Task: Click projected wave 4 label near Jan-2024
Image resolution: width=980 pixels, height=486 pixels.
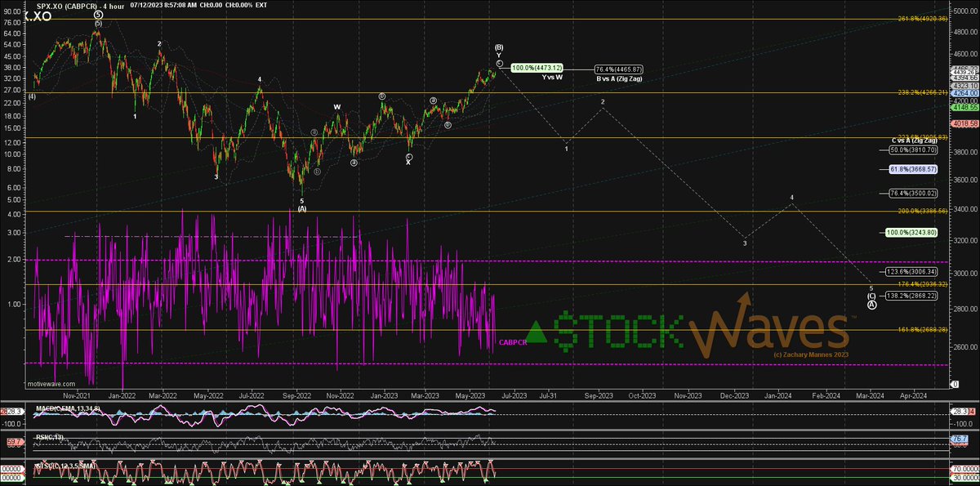Action: click(x=791, y=198)
